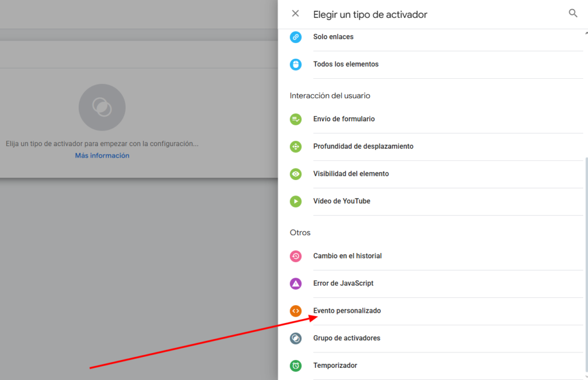The height and width of the screenshot is (380, 588).
Task: Click the Todos los elementos mouse icon
Action: (x=296, y=64)
